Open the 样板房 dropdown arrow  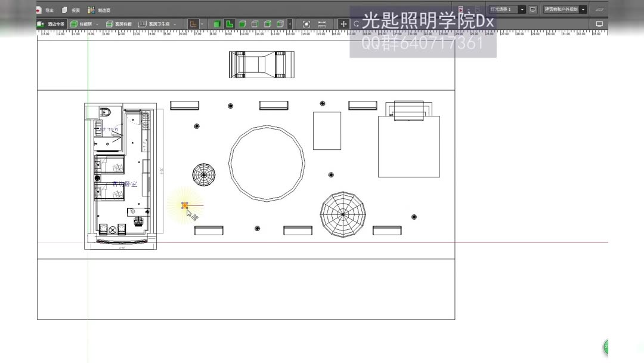tap(97, 24)
